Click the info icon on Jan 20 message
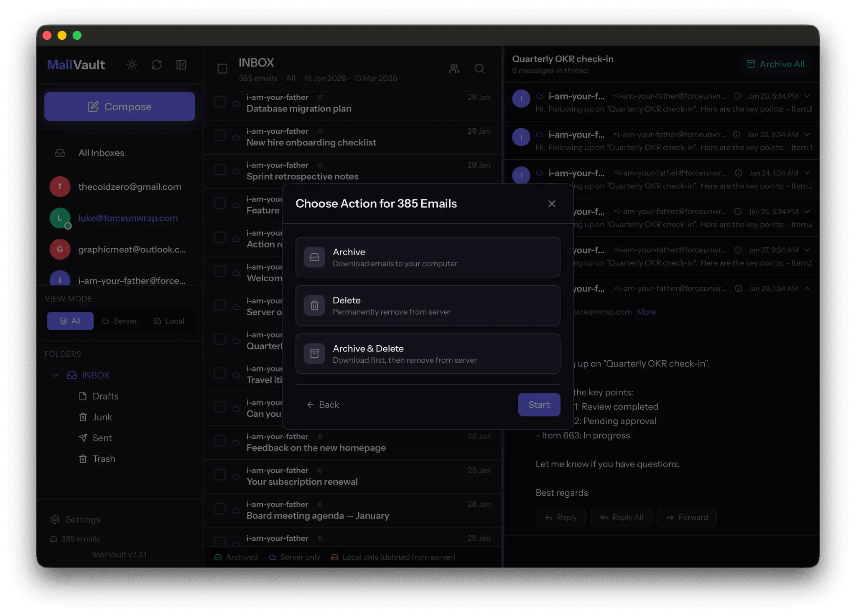856x616 pixels. (x=737, y=96)
